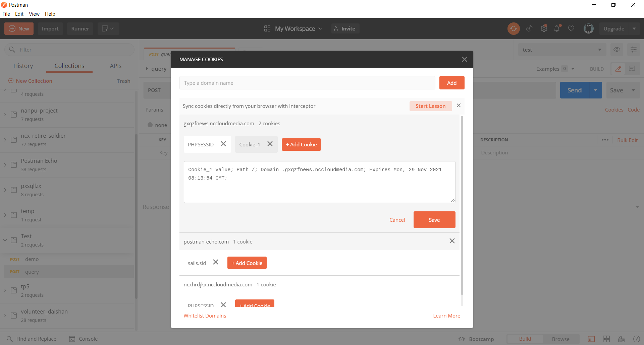
Task: Click the Import button
Action: tap(50, 29)
